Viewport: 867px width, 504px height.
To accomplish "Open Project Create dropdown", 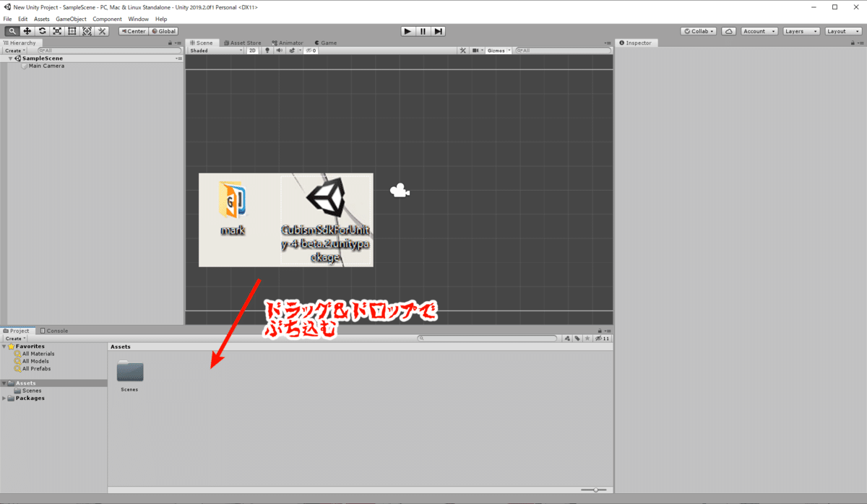I will pyautogui.click(x=14, y=338).
